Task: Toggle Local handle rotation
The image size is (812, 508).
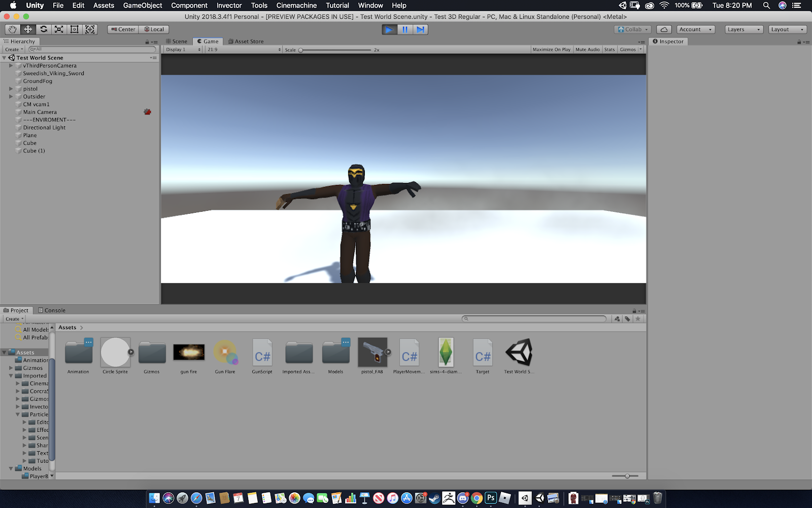Action: click(154, 29)
